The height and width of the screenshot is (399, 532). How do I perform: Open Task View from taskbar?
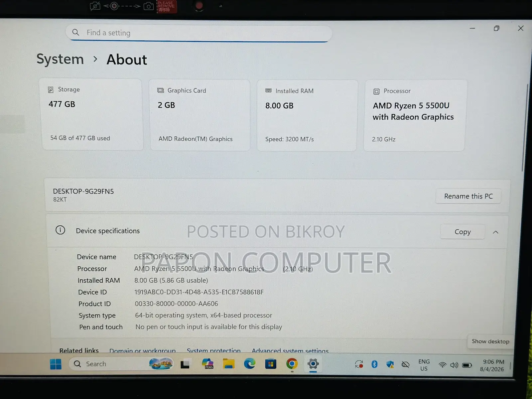[x=185, y=364]
